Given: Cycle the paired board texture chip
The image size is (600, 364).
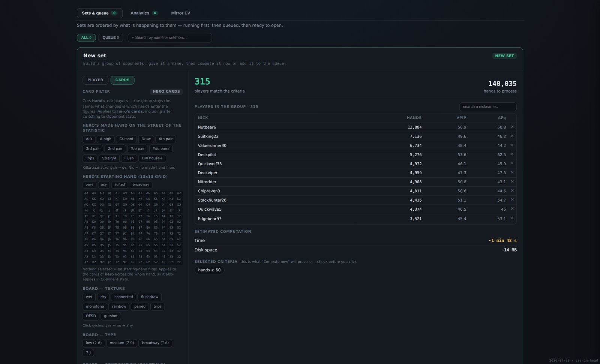Looking at the screenshot, I should coord(140,307).
